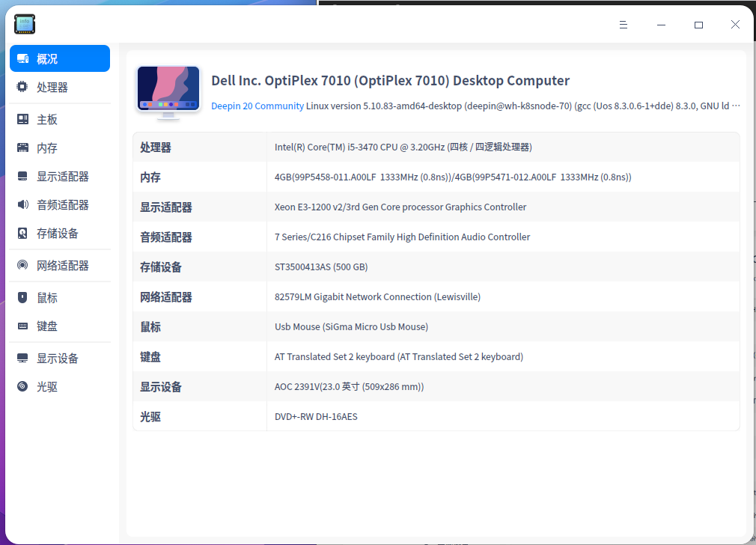
Task: Click the 显示适配器 graphics card icon
Action: coord(22,176)
